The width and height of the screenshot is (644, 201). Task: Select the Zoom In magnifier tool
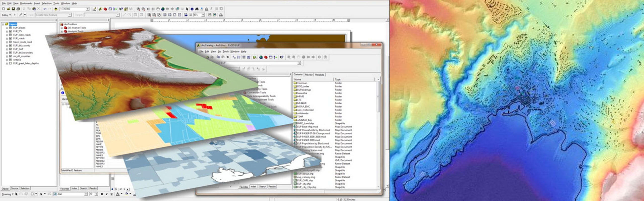click(138, 9)
